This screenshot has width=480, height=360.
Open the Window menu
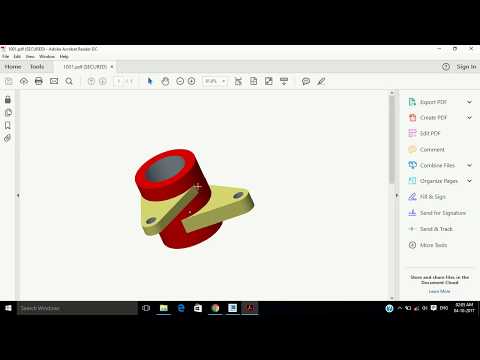tap(47, 56)
